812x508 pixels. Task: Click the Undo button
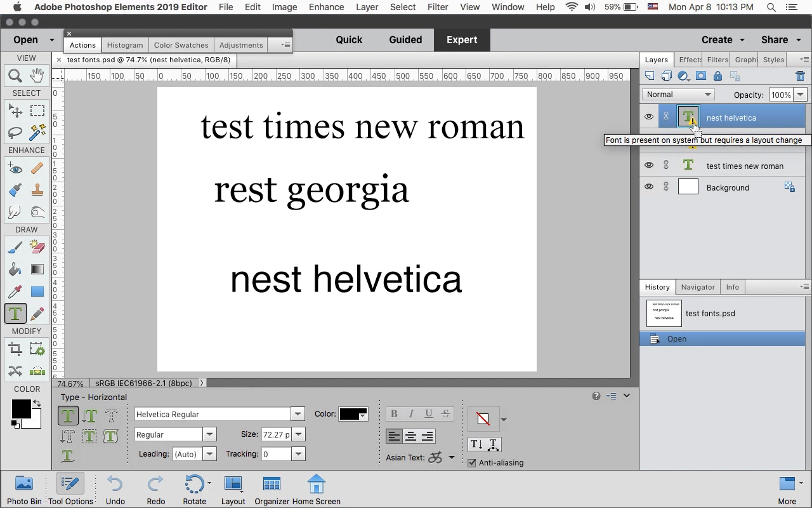115,490
